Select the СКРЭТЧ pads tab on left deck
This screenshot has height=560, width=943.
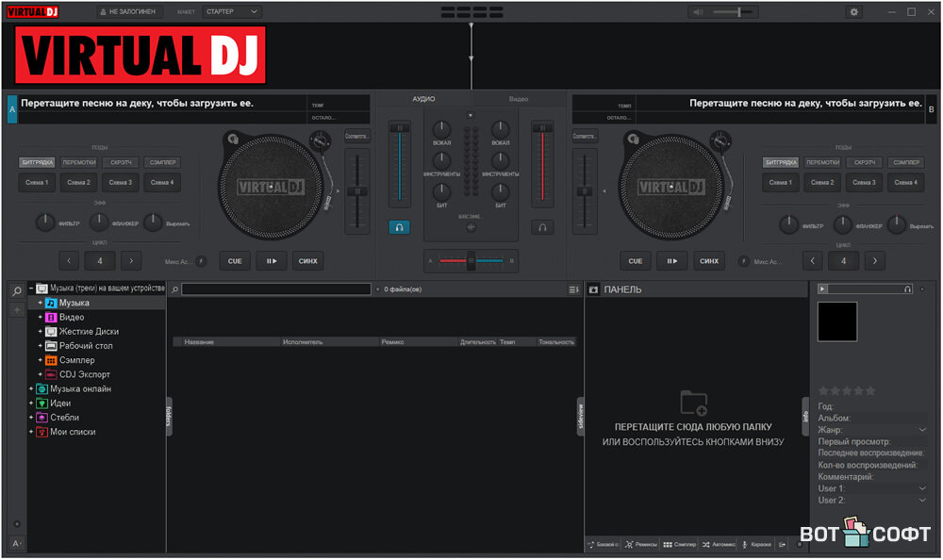coord(120,162)
